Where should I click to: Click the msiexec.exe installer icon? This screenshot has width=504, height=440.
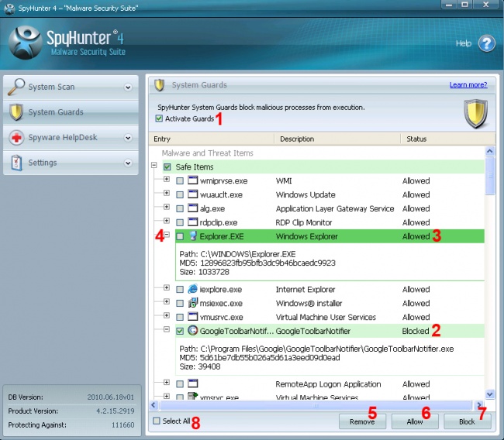coord(193,303)
